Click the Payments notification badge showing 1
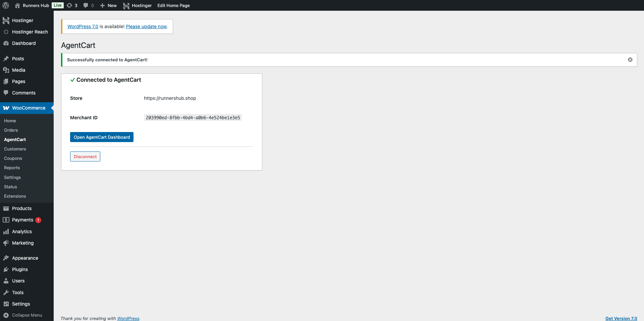The height and width of the screenshot is (321, 644). (38, 220)
